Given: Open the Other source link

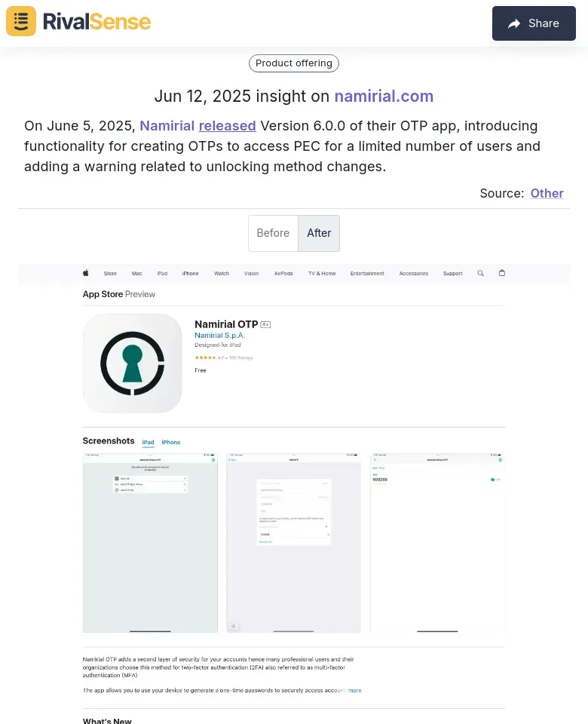Looking at the screenshot, I should point(547,193).
